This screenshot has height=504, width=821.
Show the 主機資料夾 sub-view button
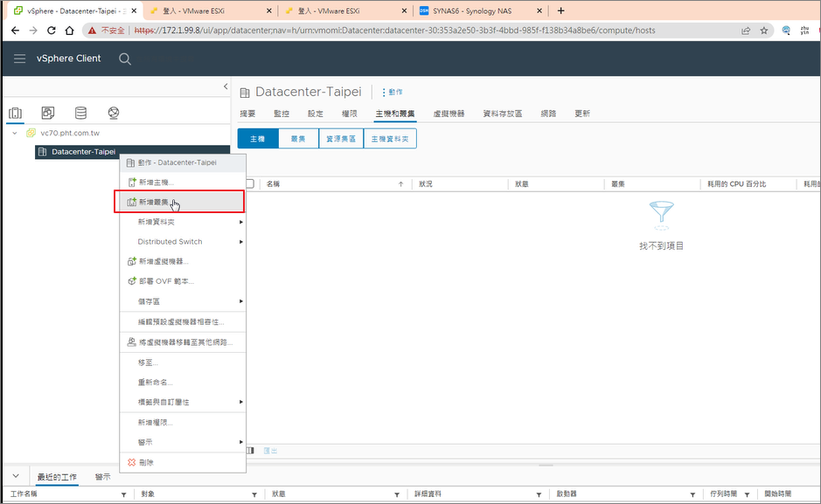(390, 139)
